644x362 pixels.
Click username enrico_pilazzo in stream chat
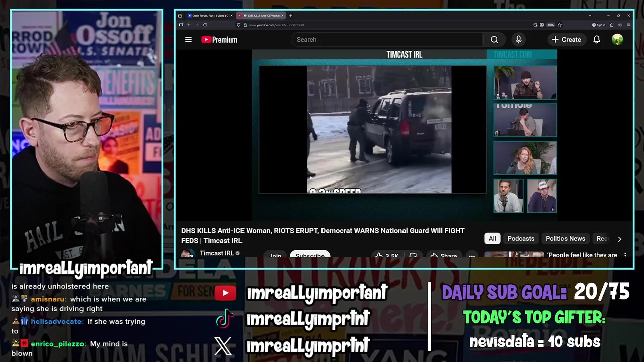coord(58,344)
